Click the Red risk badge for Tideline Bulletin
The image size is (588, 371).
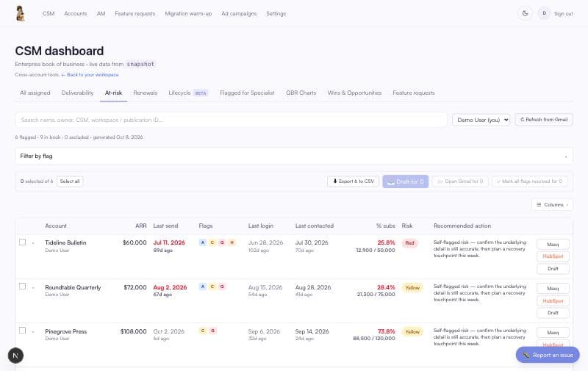click(x=409, y=243)
